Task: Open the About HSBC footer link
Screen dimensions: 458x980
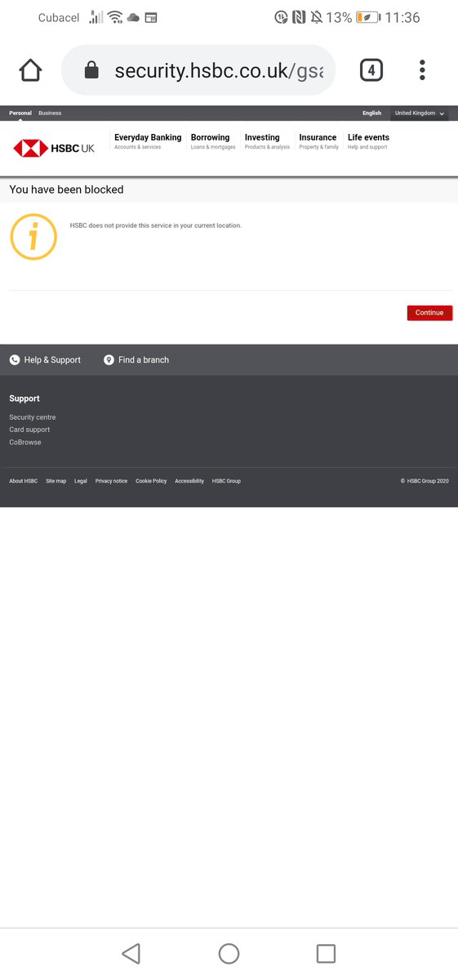Action: click(24, 481)
